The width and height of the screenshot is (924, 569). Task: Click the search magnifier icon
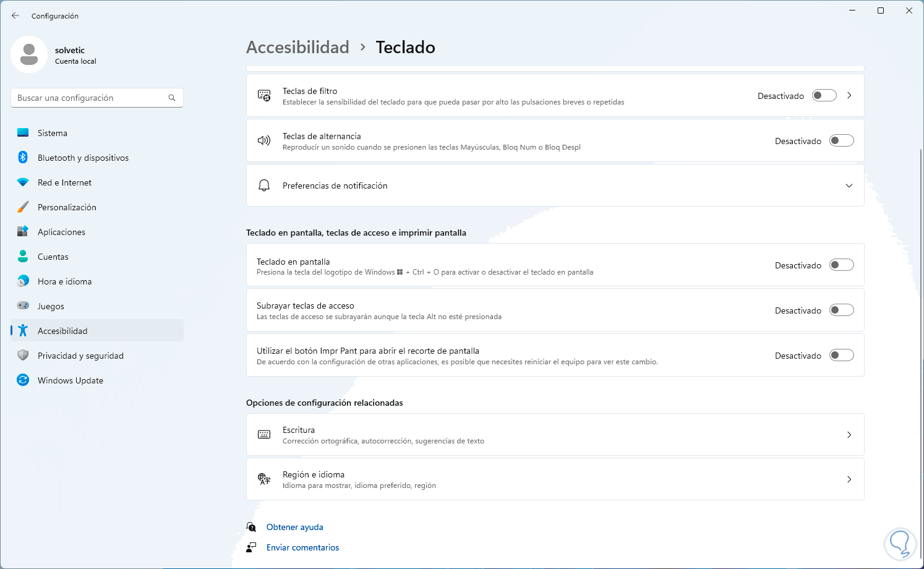[172, 98]
